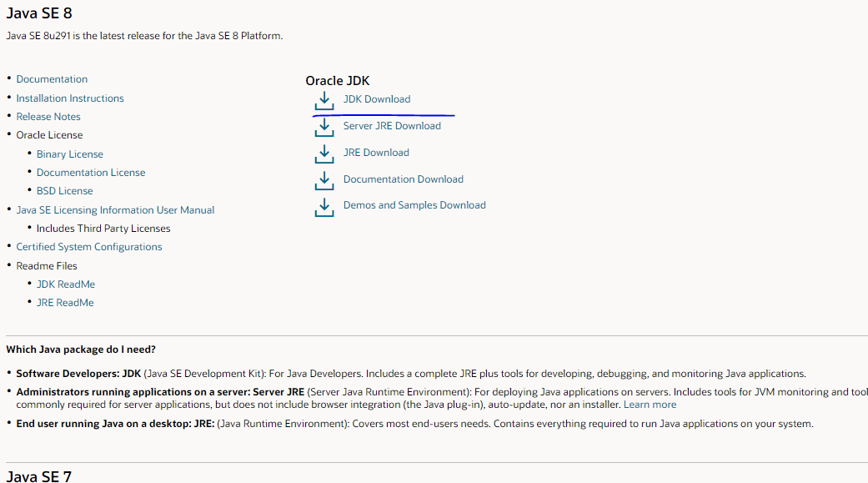Follow the Learn more link about Server JRE

coord(650,405)
